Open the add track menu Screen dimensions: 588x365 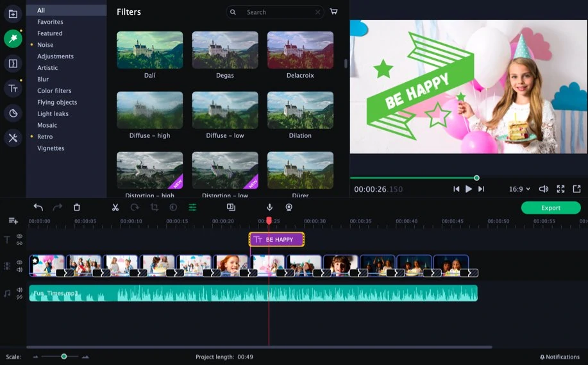(13, 221)
